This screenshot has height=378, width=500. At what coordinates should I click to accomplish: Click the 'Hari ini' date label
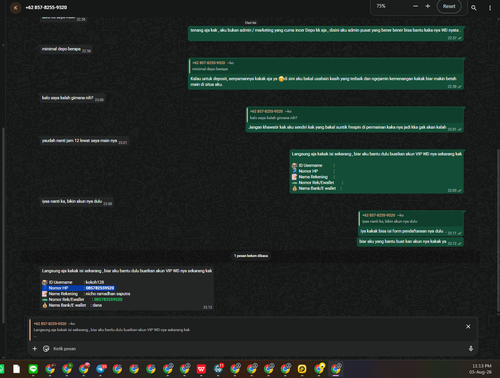(251, 23)
